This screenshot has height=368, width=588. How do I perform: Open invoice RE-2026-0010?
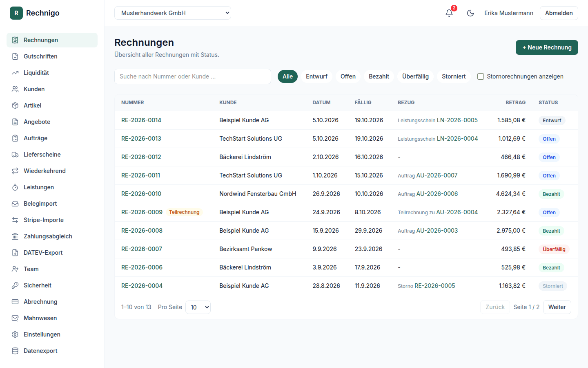point(141,194)
